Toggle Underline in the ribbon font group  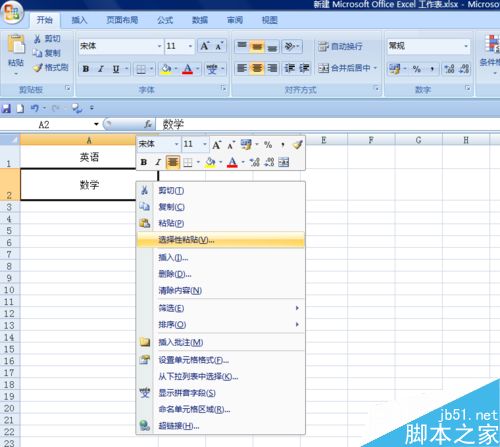pos(116,69)
